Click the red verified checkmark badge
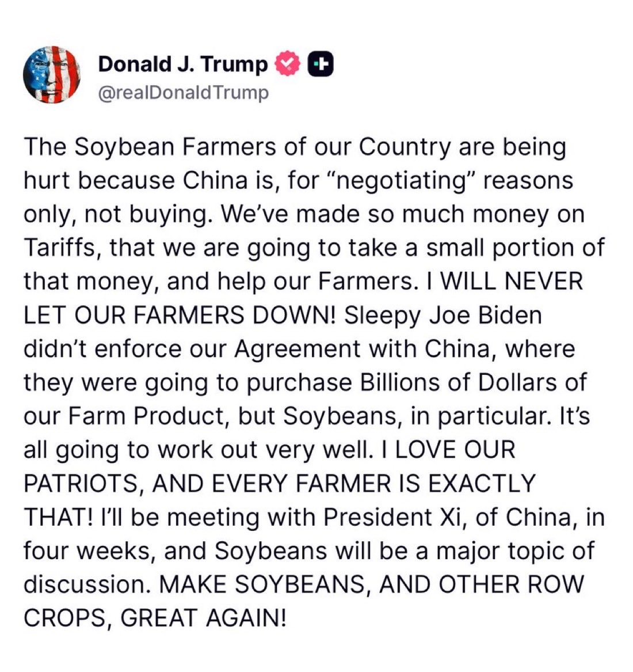 pos(289,64)
